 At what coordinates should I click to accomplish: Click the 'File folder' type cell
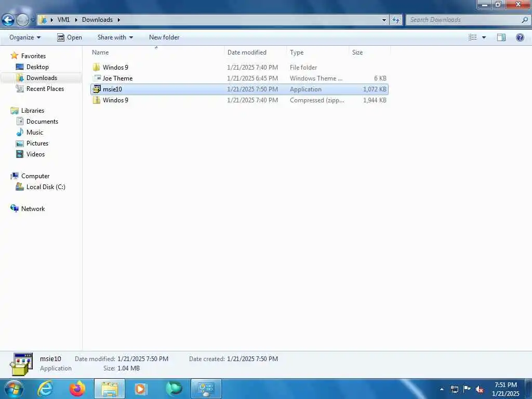[303, 68]
